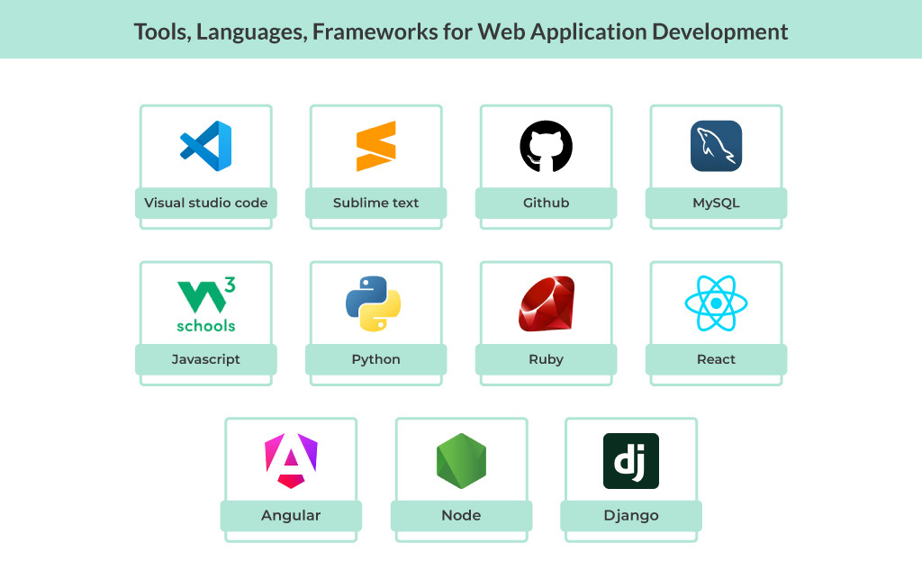Click the 'Javascript' label
This screenshot has width=922, height=588.
(x=206, y=359)
